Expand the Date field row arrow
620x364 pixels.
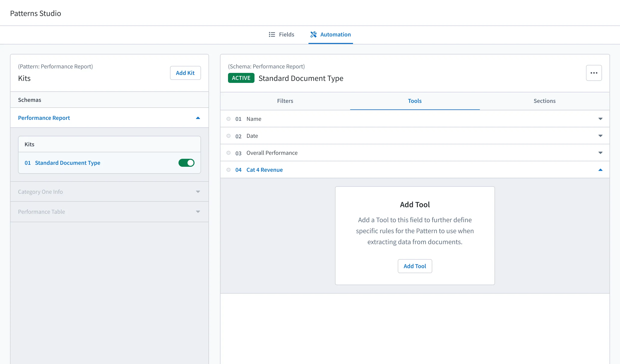point(600,136)
